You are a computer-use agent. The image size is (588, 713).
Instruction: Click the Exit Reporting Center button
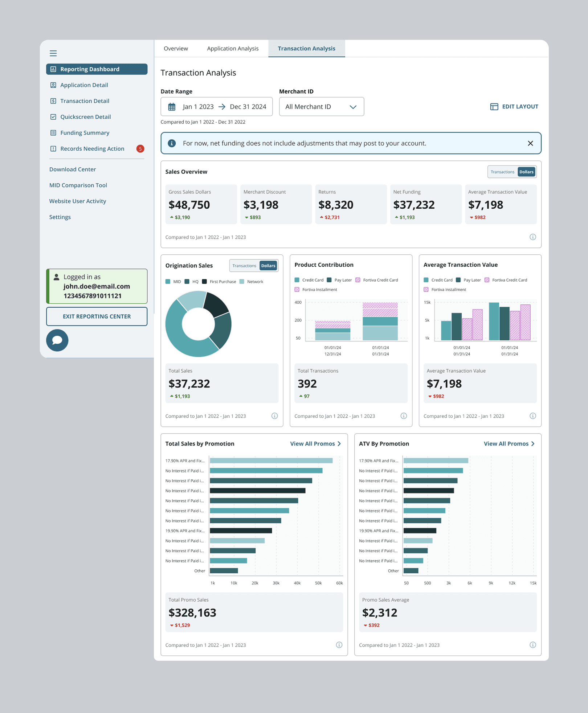pyautogui.click(x=97, y=316)
